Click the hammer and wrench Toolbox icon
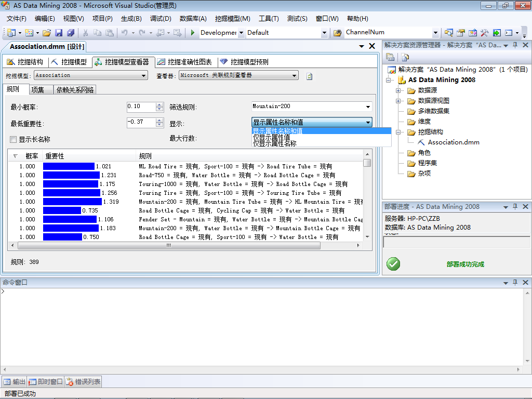This screenshot has height=399, width=532. pyautogui.click(x=485, y=33)
